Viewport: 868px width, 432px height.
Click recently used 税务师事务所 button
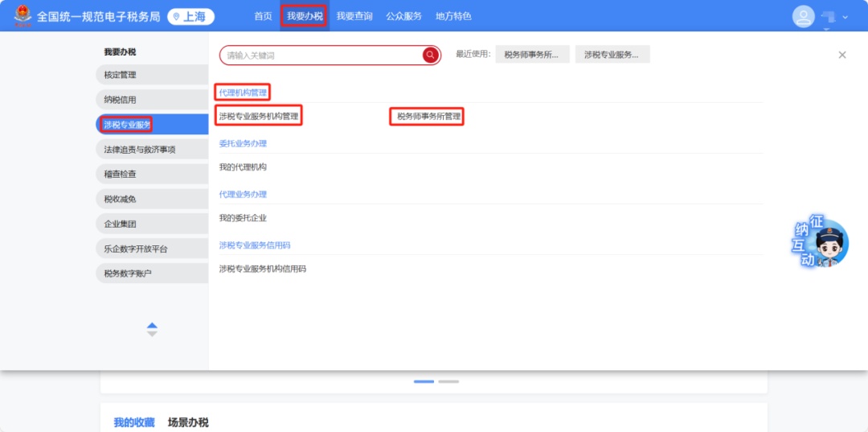click(x=532, y=55)
